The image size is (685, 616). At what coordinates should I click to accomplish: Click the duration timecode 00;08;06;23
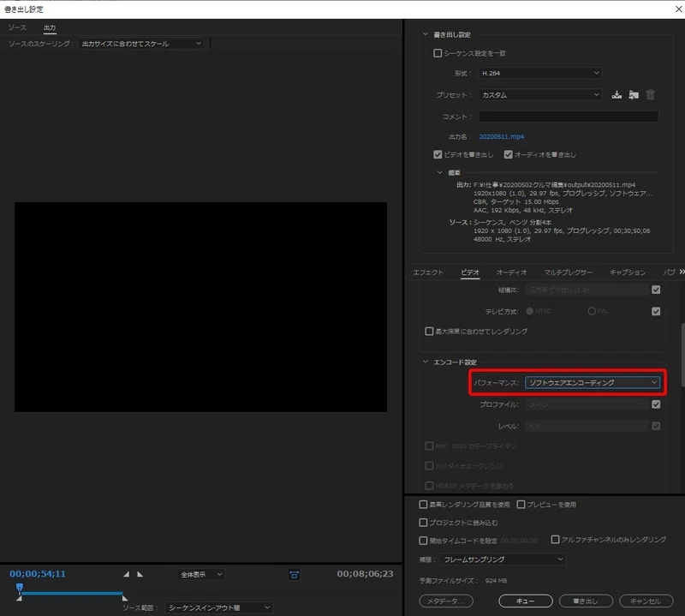point(365,574)
